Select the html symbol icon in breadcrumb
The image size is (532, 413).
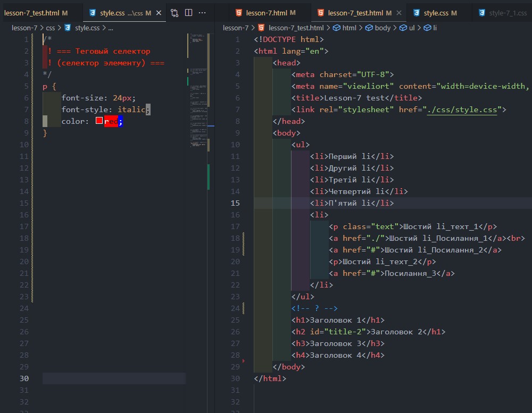337,28
